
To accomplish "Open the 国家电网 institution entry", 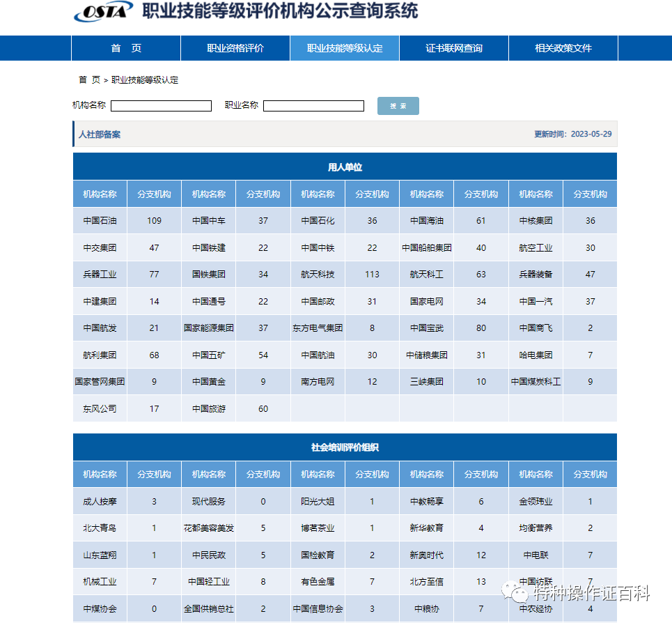I will [427, 302].
